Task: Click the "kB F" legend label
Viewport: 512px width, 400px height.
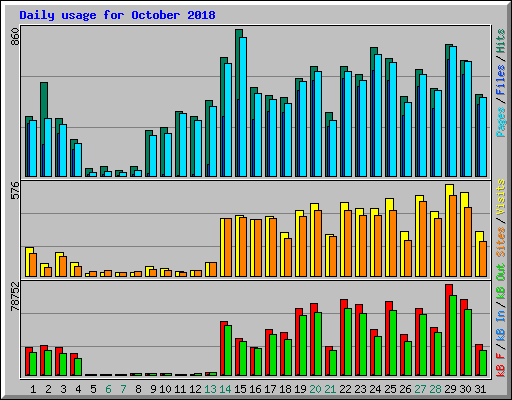Action: coord(501,364)
